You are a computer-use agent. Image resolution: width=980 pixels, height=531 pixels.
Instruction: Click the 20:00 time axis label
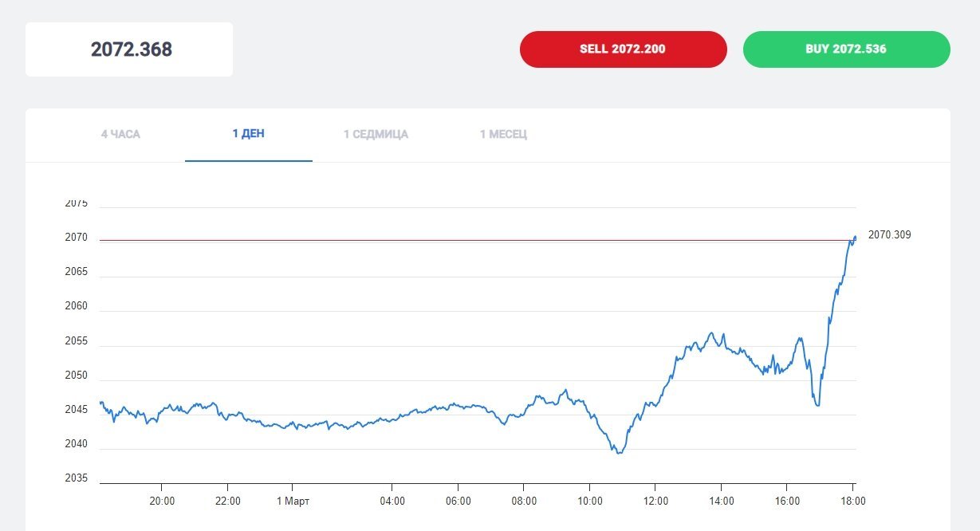click(162, 501)
